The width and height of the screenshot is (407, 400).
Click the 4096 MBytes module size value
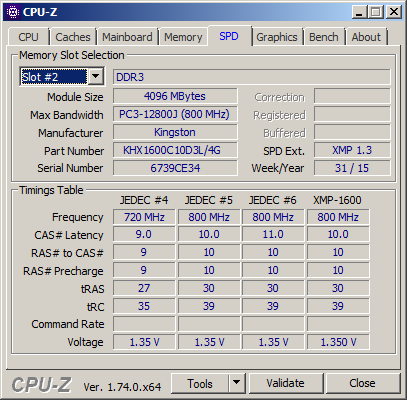[175, 96]
